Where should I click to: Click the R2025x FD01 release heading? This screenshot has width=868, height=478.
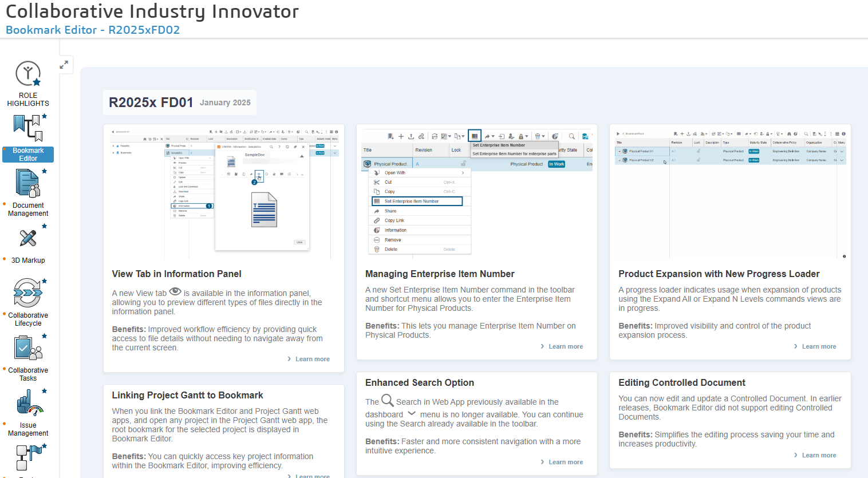coord(151,102)
